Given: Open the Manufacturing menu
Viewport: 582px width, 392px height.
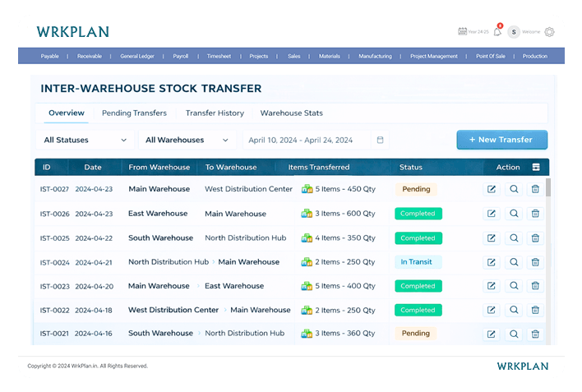Looking at the screenshot, I should (x=375, y=56).
